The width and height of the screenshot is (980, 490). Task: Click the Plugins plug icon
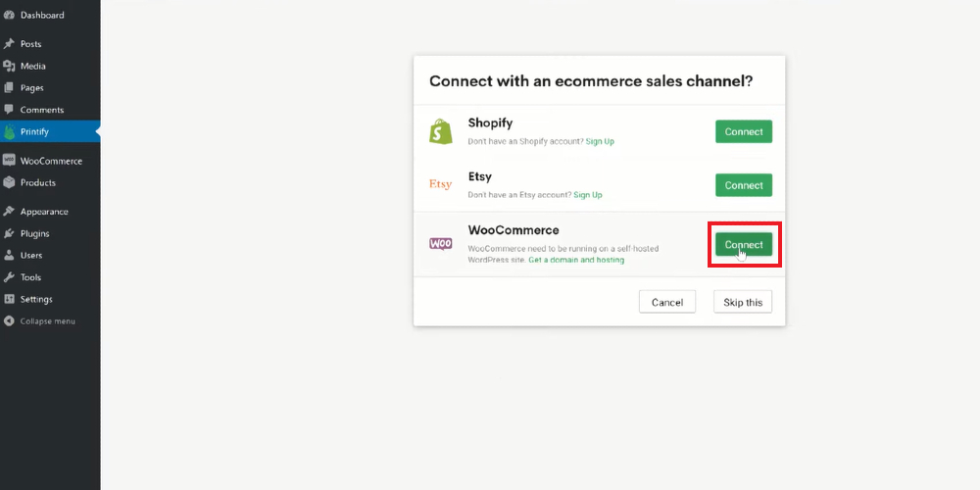tap(9, 233)
